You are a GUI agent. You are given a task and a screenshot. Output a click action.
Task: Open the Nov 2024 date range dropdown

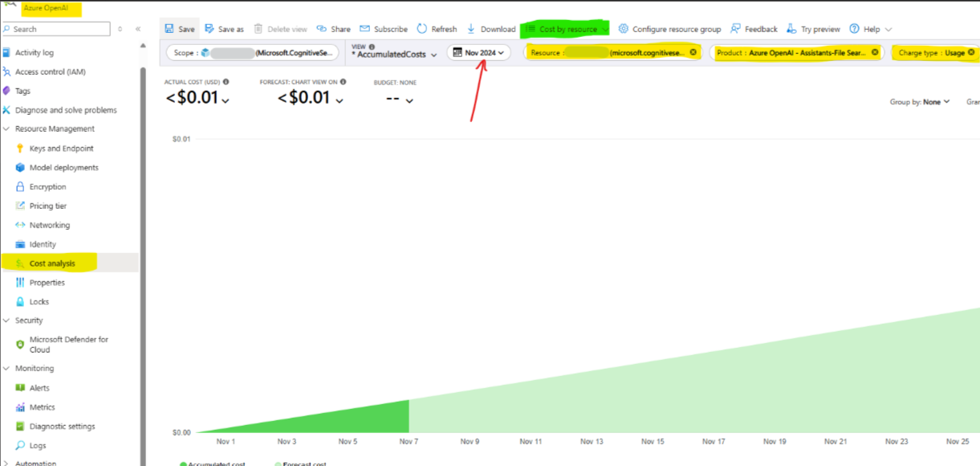479,52
